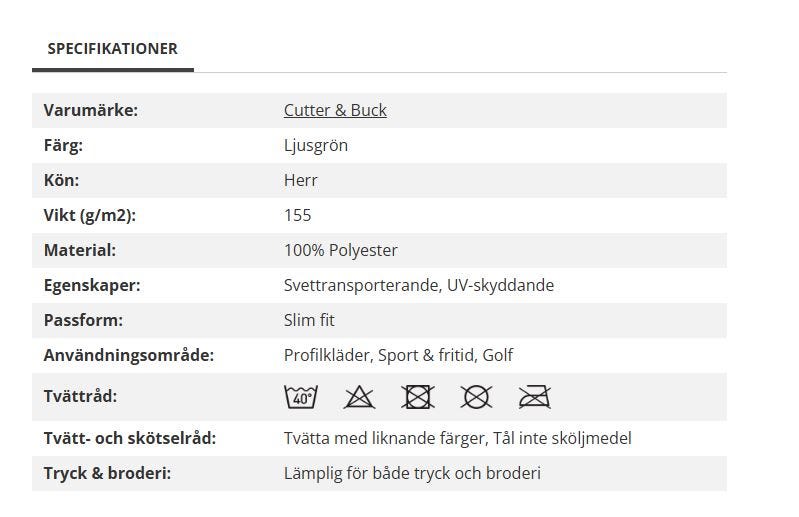This screenshot has height=517, width=799.
Task: Click the Svettransporterande, UV-skyddande text
Action: point(419,285)
